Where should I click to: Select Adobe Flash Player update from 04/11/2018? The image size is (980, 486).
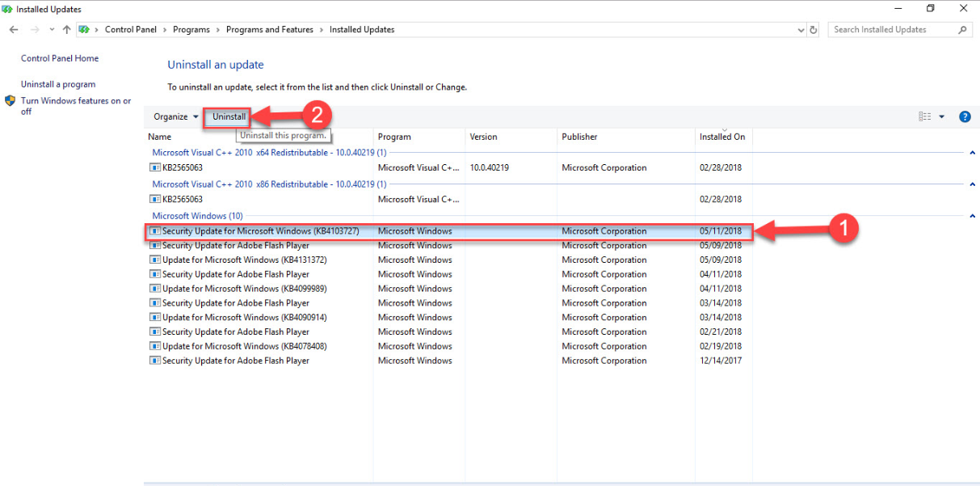click(x=449, y=274)
